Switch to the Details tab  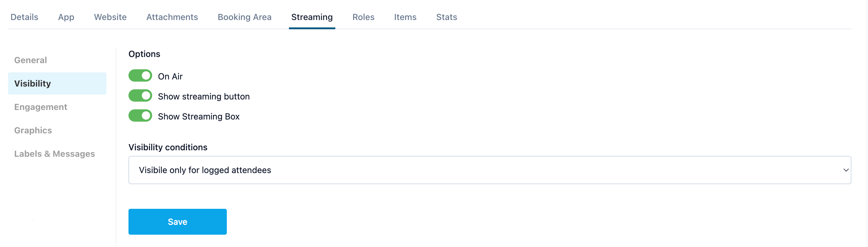tap(24, 17)
